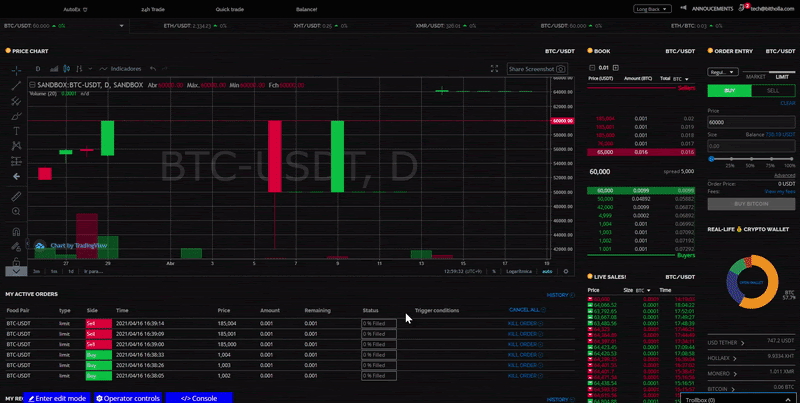Viewport: 800px width, 403px height.
Task: Open ANNOUCEMENTS megaphone link
Action: pos(707,9)
